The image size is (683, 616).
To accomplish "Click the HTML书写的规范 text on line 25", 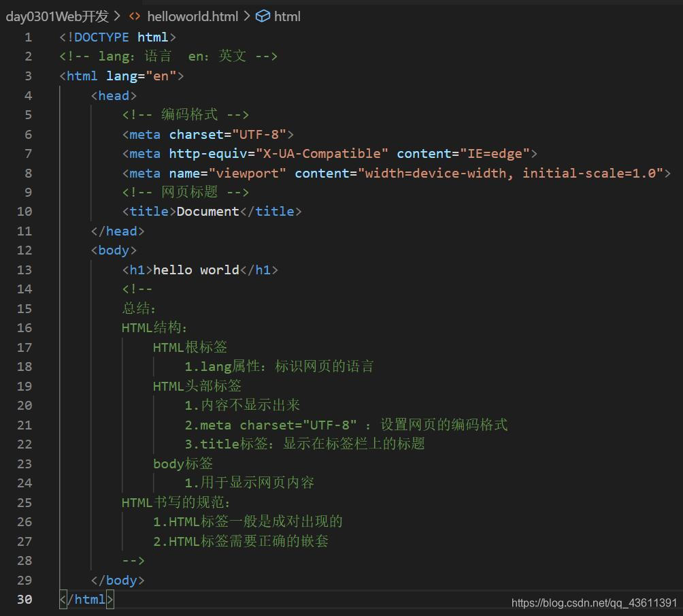I will [x=176, y=502].
